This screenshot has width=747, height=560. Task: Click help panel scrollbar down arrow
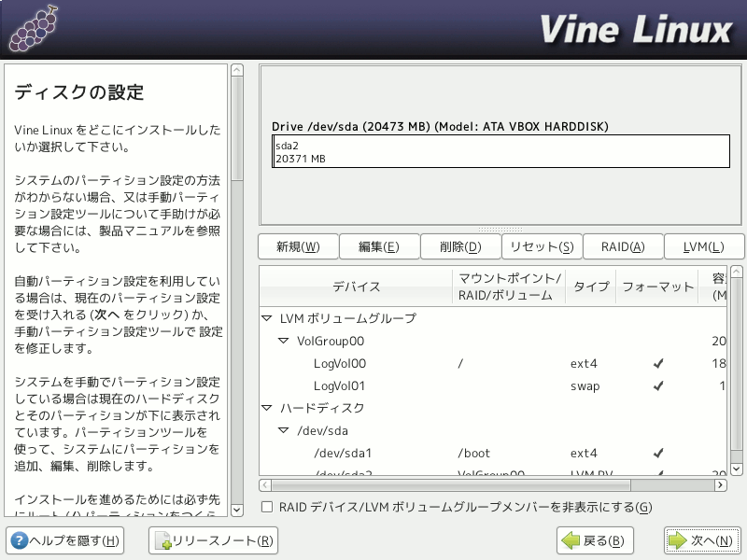pyautogui.click(x=237, y=510)
